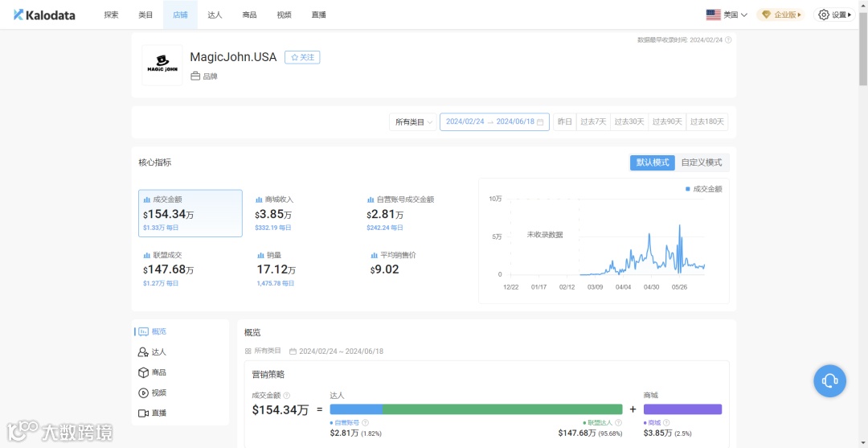Open the 直播 top navigation tab
The image size is (868, 448).
click(319, 15)
